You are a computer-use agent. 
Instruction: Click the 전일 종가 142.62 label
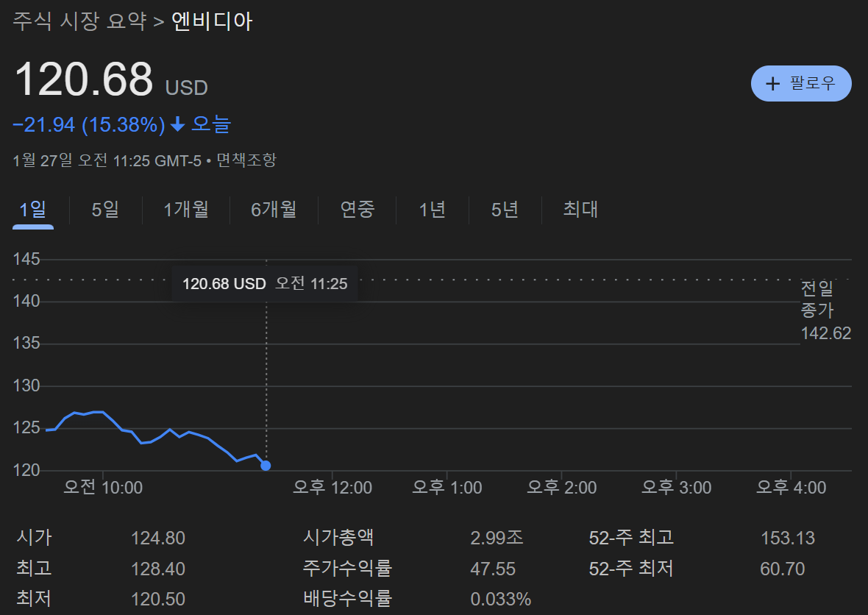click(x=825, y=310)
